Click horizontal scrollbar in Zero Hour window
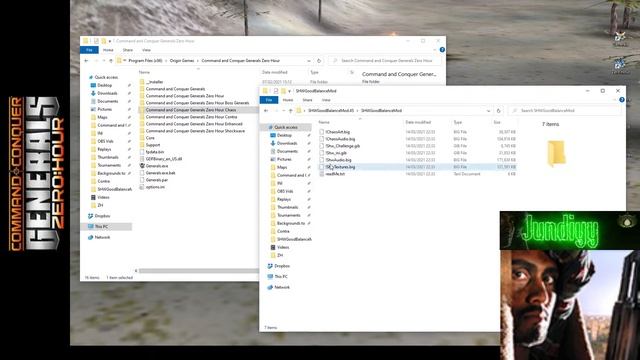Image resolution: width=640 pixels, height=360 pixels. [x=198, y=271]
